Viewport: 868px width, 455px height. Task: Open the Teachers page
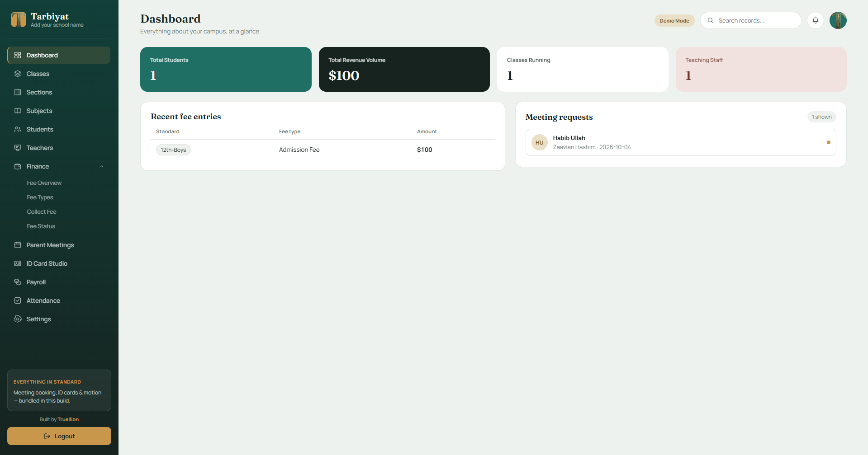pyautogui.click(x=59, y=148)
